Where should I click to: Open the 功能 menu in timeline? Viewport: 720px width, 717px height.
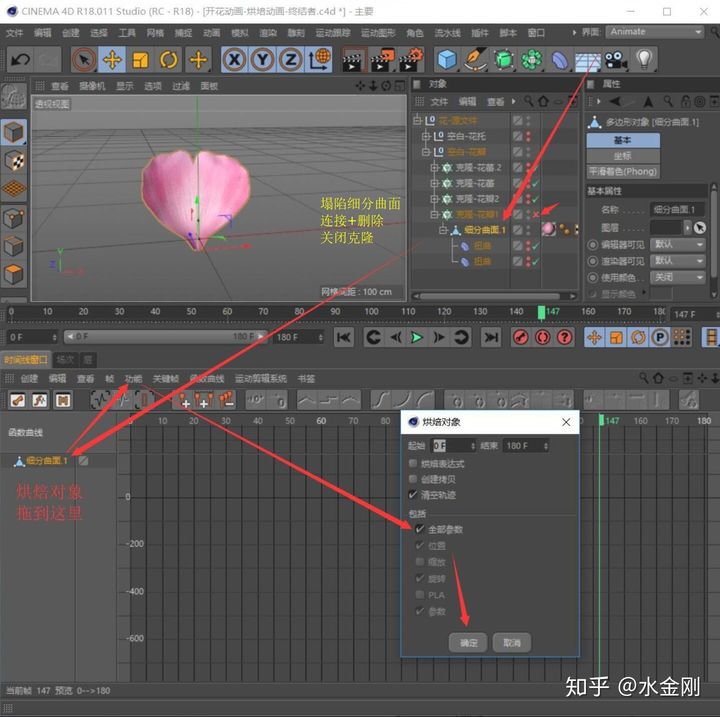pyautogui.click(x=133, y=379)
